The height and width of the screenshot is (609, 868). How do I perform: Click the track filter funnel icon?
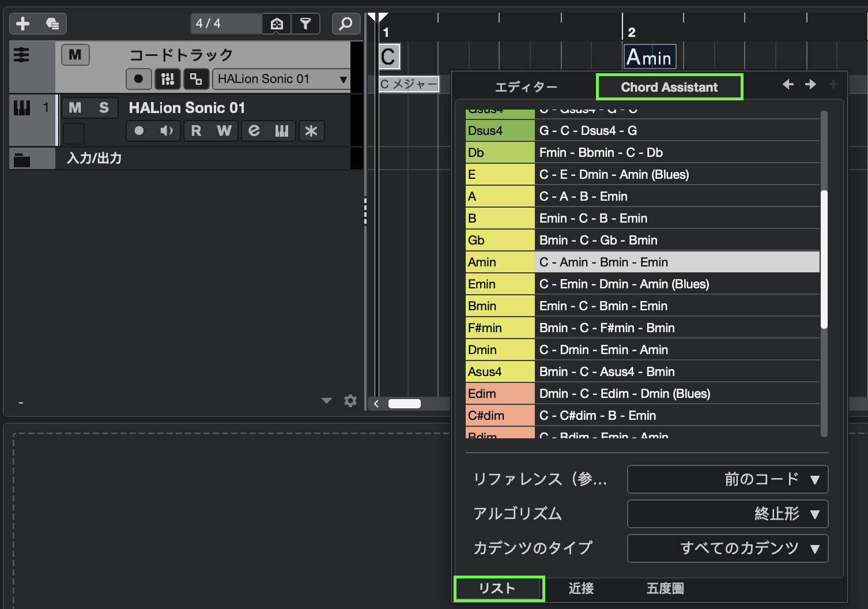(305, 24)
